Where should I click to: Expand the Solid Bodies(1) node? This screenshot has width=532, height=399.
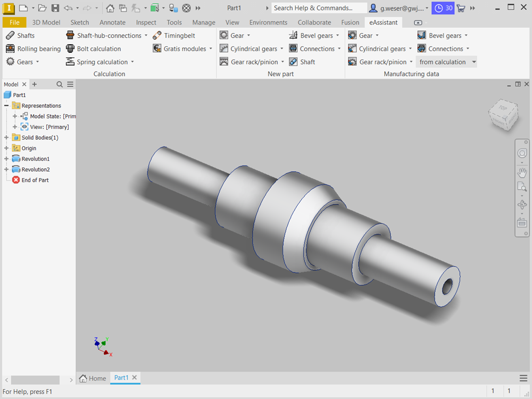(x=7, y=138)
